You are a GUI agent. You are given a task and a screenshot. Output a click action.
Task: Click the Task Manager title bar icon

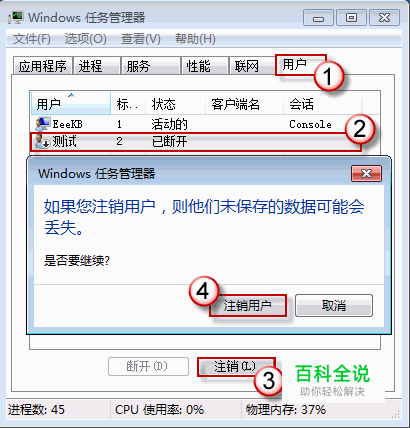coord(16,17)
